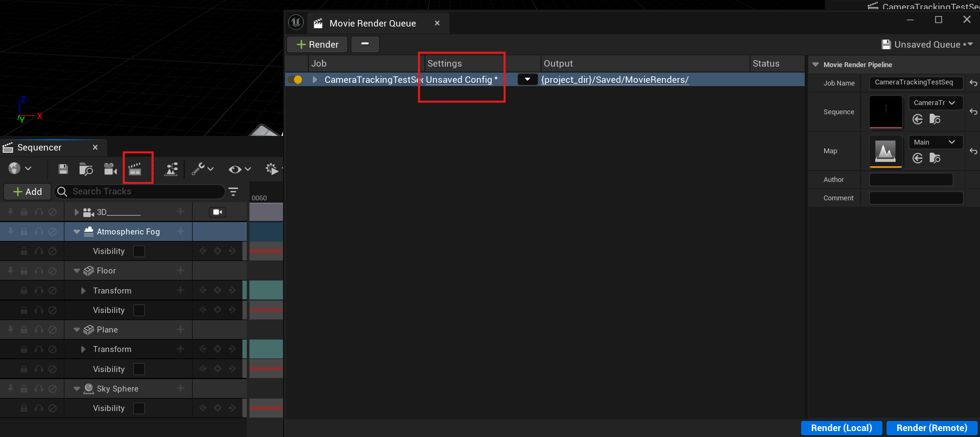Mute the Sky Sphere track
This screenshot has width=980, height=437.
coord(52,389)
